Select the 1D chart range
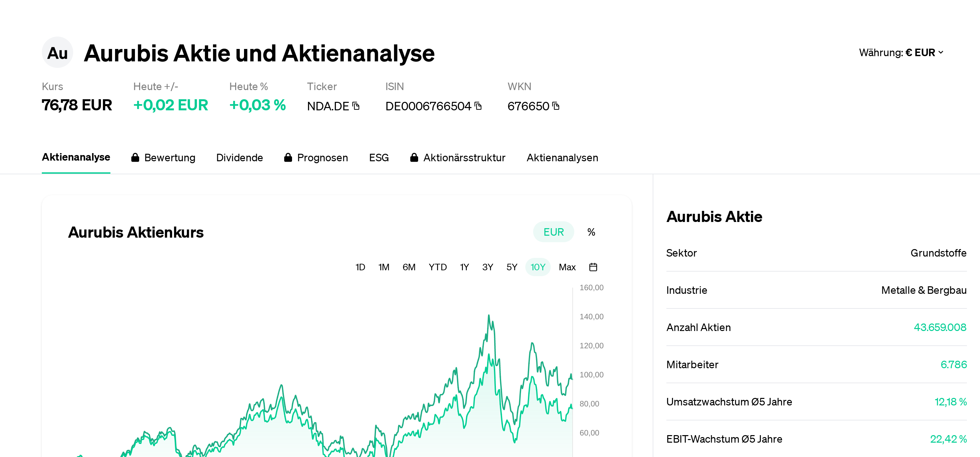Screen dimensions: 980x457 pyautogui.click(x=360, y=267)
